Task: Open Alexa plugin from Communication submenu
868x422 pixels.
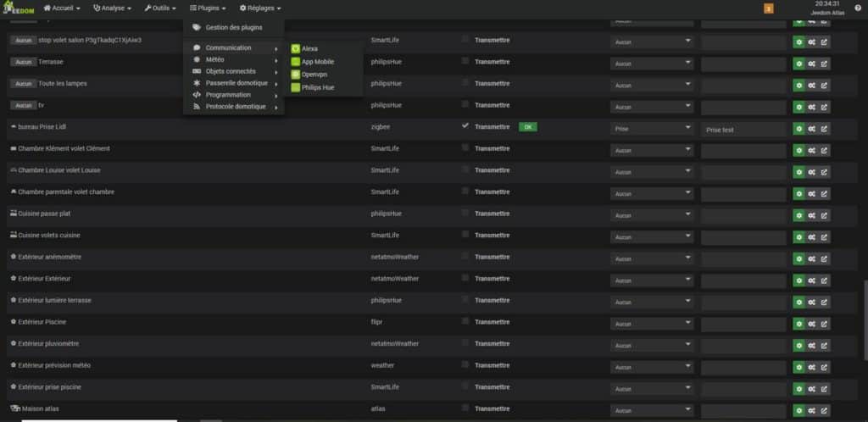Action: (x=309, y=49)
